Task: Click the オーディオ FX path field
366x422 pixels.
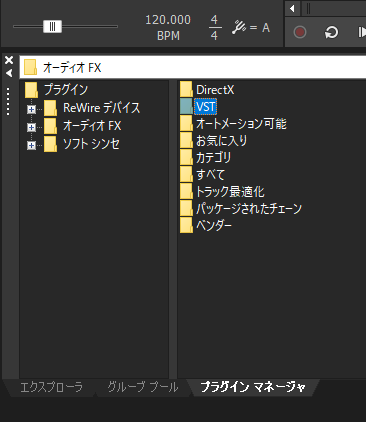Action: point(193,68)
